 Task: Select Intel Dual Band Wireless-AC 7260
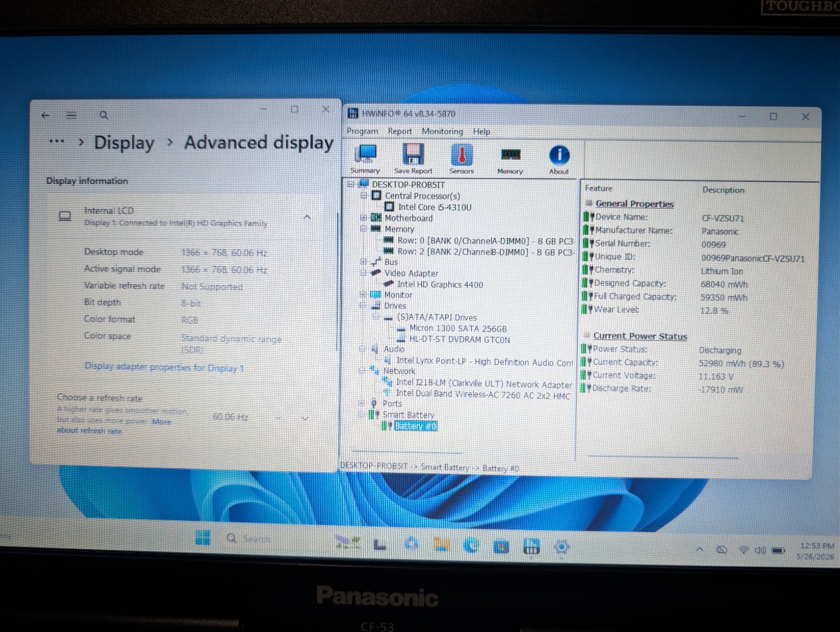point(482,395)
